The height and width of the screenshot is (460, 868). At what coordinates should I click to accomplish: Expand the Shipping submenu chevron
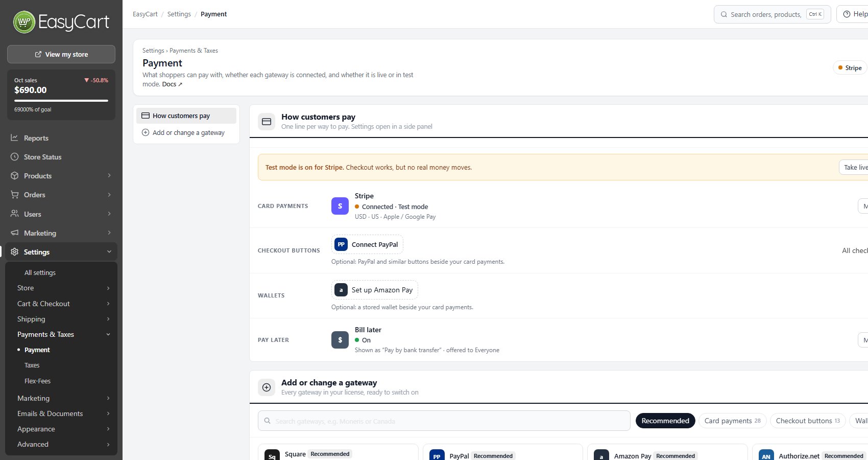coord(108,319)
